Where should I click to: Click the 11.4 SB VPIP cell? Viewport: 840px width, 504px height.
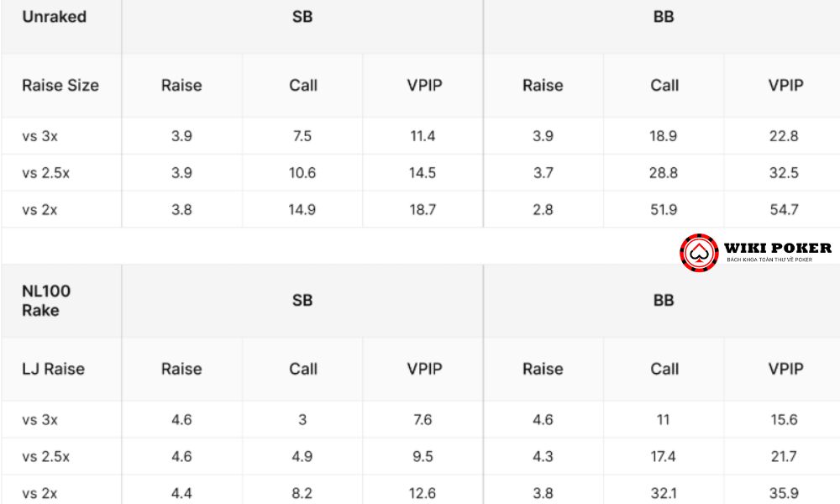(x=423, y=136)
